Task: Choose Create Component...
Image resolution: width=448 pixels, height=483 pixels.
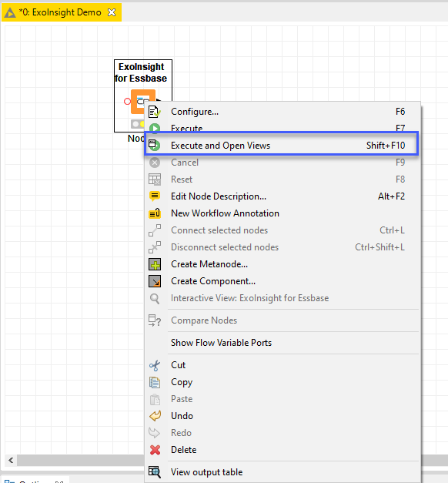Action: point(282,281)
